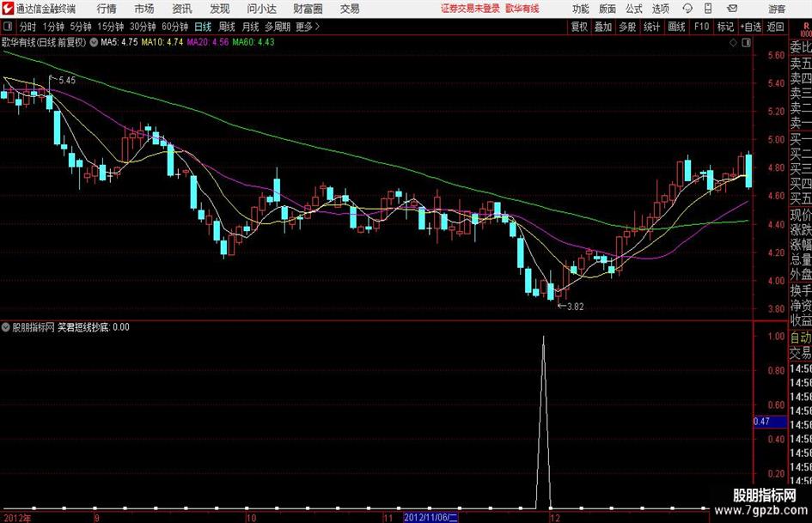Click the 复权 toolbar button
Image resolution: width=812 pixels, height=523 pixels.
point(579,27)
